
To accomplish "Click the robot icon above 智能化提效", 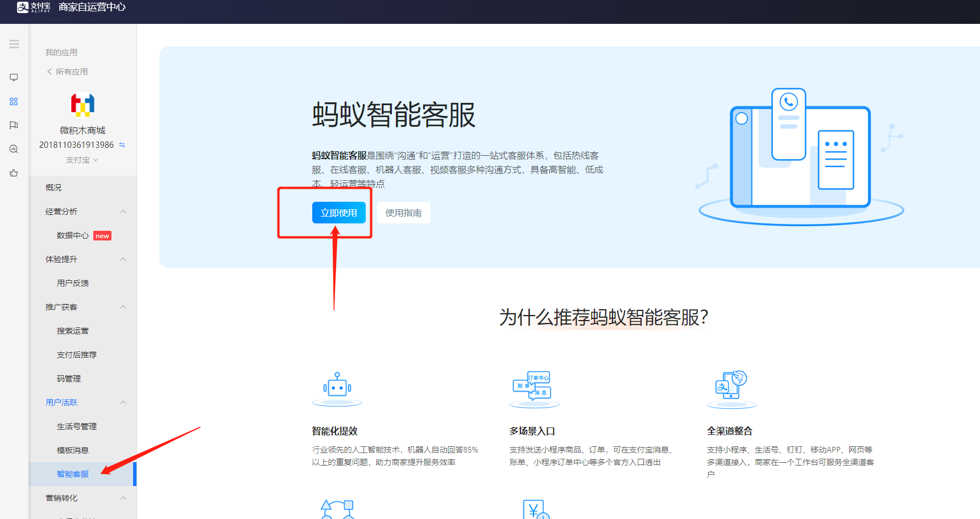I will click(x=337, y=389).
